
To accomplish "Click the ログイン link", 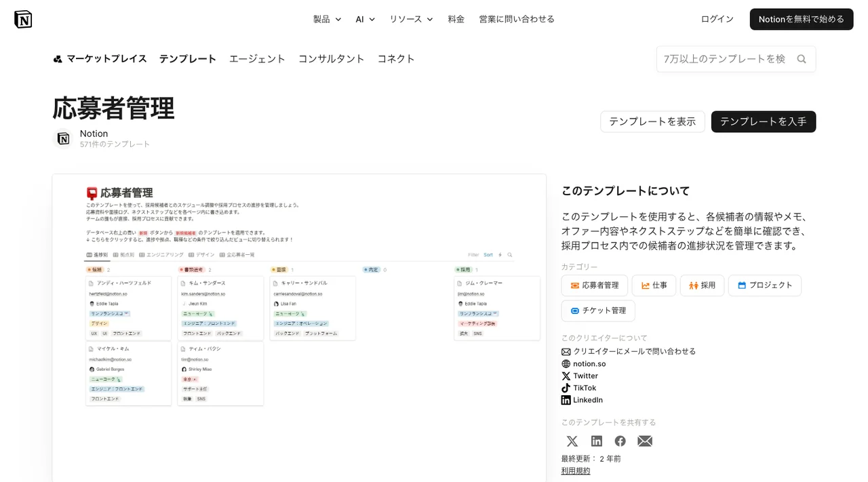I will coord(717,19).
